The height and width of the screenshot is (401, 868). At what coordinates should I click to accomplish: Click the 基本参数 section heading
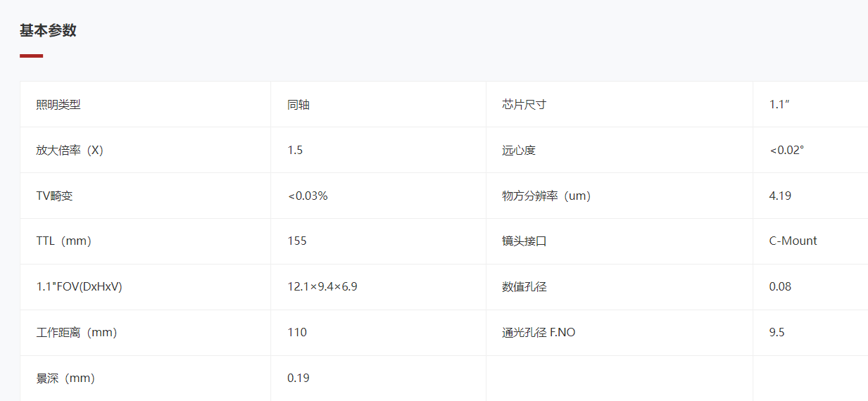point(48,30)
